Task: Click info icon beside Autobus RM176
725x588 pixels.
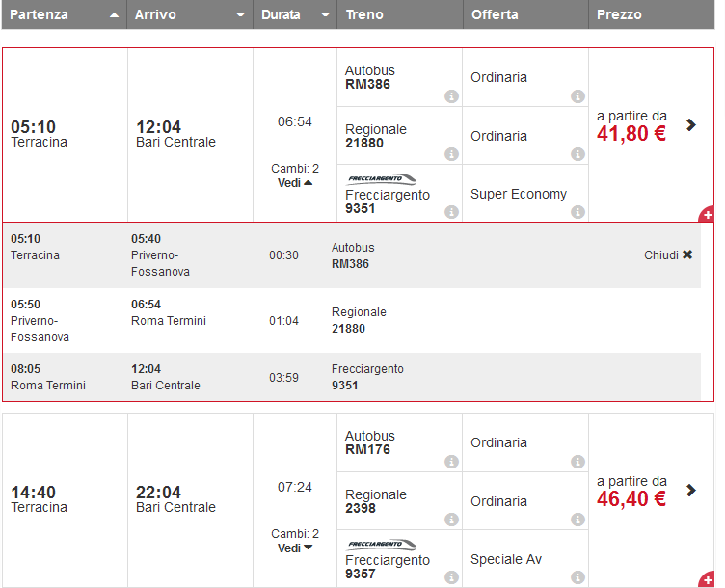Action: (450, 462)
